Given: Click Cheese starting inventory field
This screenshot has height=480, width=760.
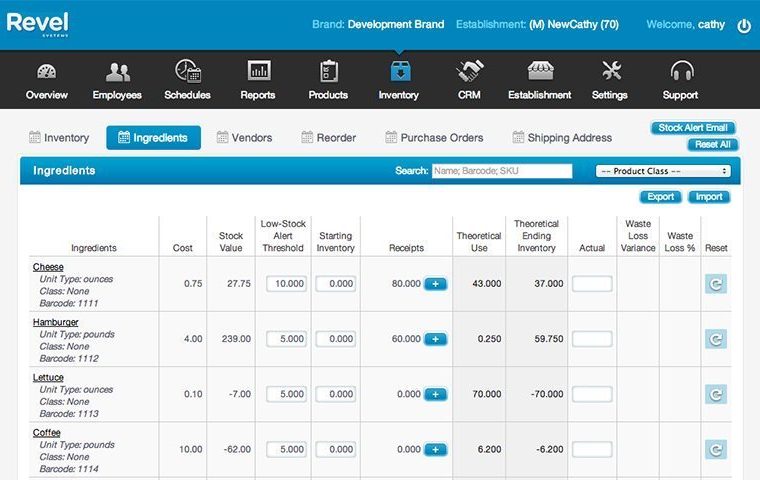Looking at the screenshot, I should 336,284.
